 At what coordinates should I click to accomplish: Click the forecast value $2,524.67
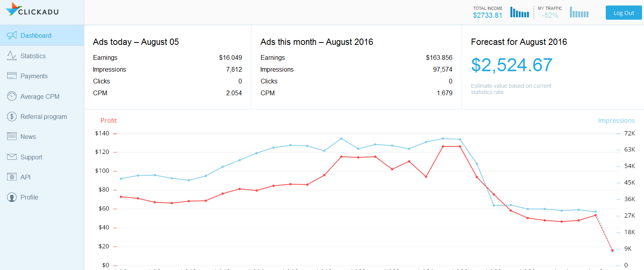(512, 65)
